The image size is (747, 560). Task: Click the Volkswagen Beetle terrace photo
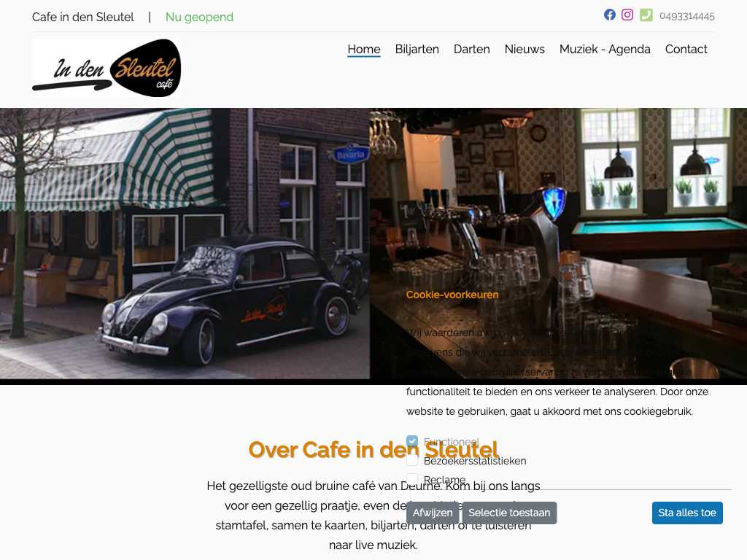(185, 244)
